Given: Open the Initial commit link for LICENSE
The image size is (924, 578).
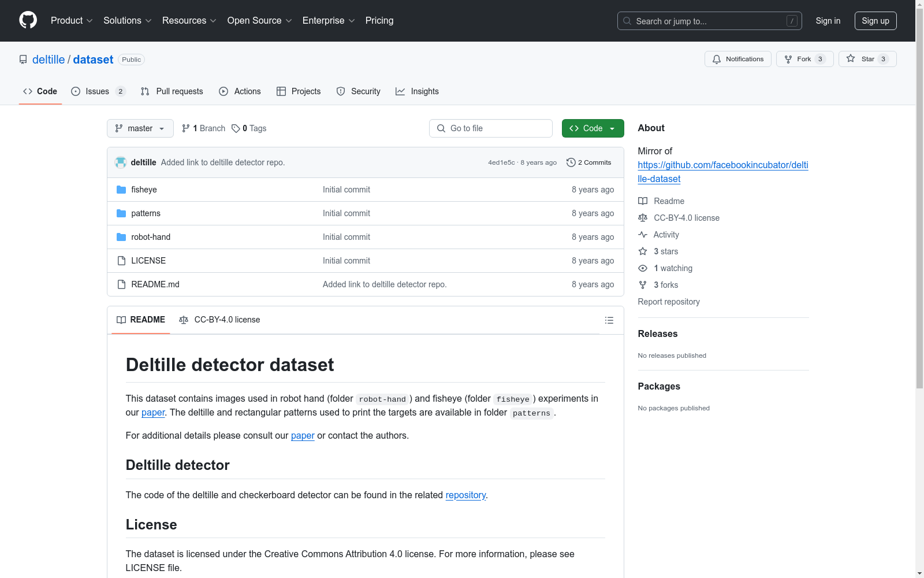Looking at the screenshot, I should click(x=346, y=261).
